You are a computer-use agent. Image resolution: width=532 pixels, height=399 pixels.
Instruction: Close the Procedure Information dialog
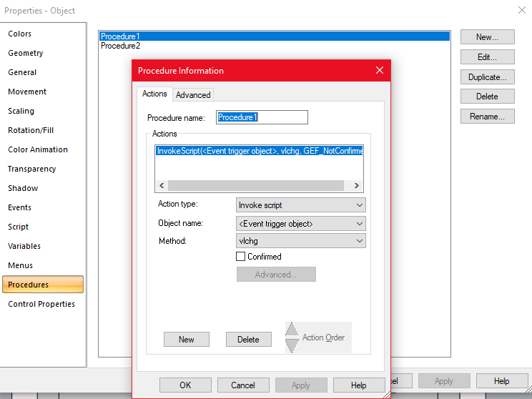pos(379,70)
